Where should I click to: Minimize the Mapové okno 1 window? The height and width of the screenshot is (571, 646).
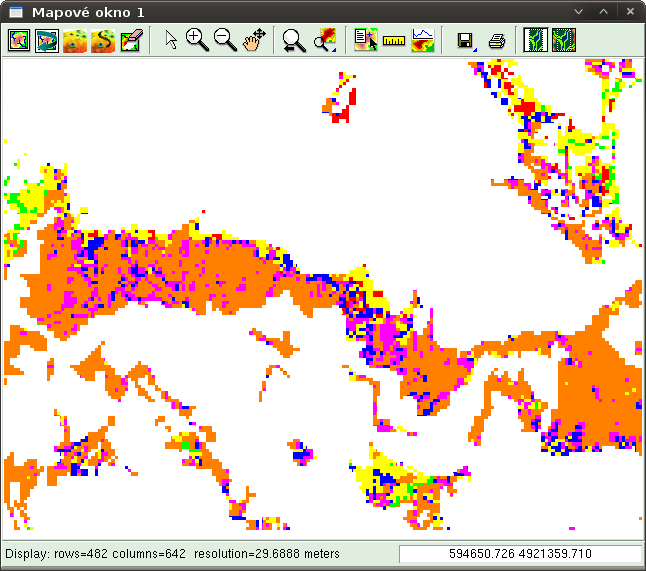[x=579, y=12]
